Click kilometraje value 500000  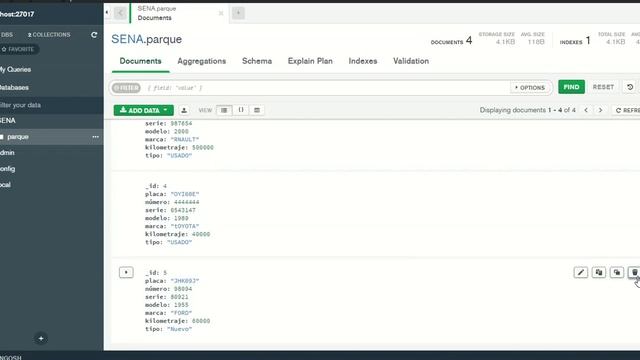pyautogui.click(x=203, y=147)
